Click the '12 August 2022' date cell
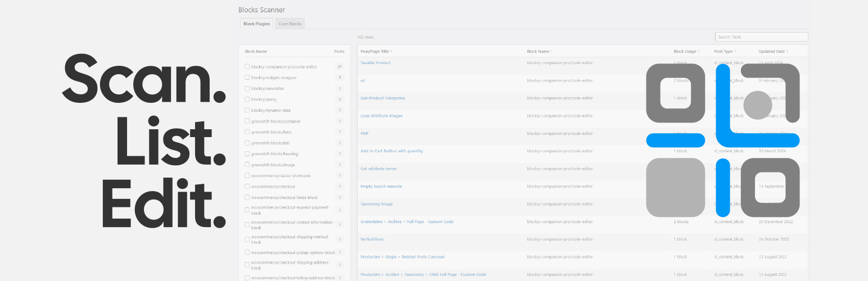This screenshot has height=281, width=868. tap(773, 274)
